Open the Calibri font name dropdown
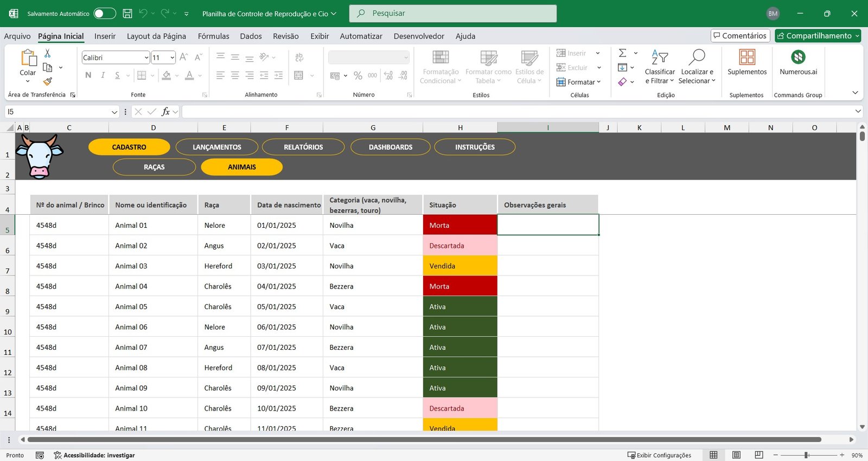Image resolution: width=868 pixels, height=461 pixels. click(146, 57)
